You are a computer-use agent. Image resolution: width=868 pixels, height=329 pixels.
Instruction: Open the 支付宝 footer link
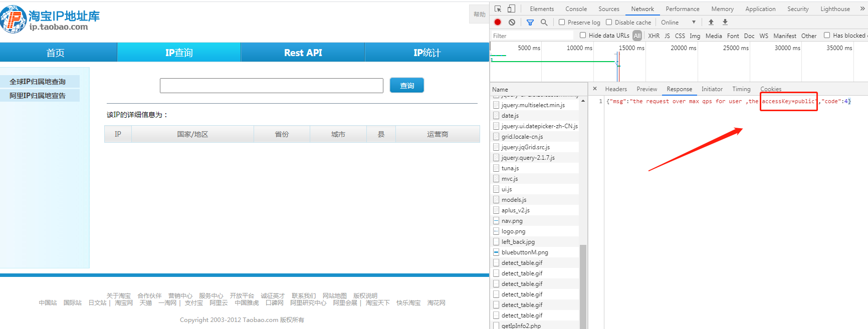pos(193,303)
